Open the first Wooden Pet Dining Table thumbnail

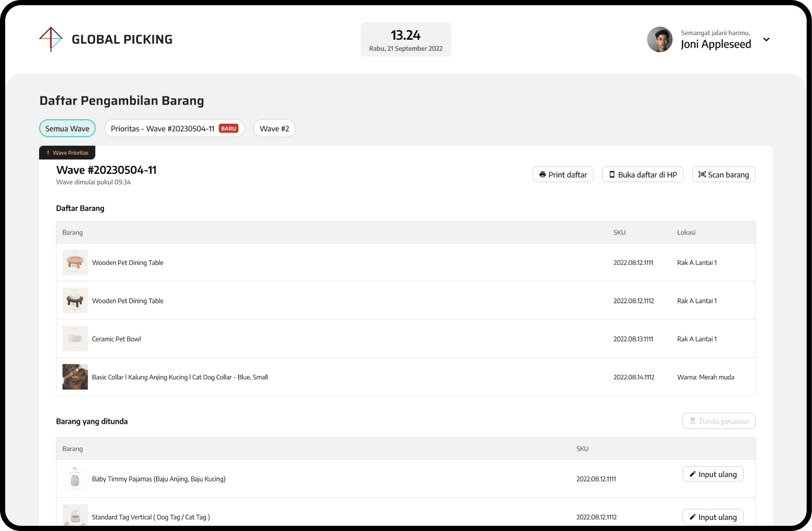click(x=75, y=263)
